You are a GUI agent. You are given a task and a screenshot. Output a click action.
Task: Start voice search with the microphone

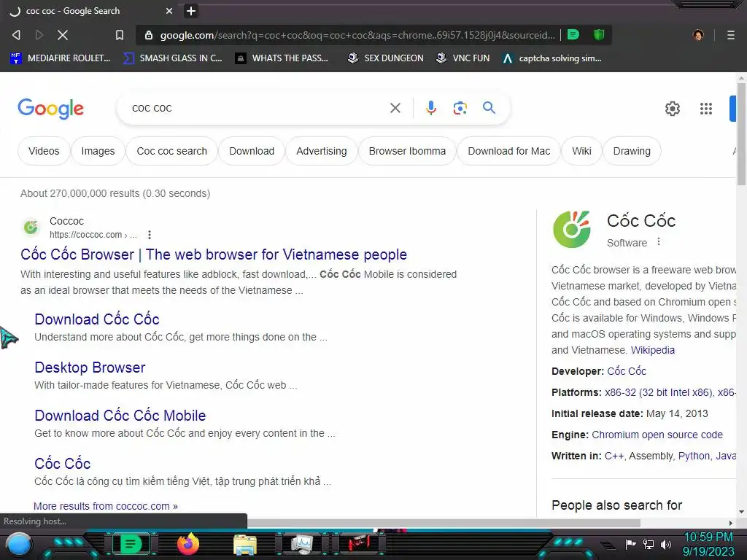pyautogui.click(x=430, y=108)
